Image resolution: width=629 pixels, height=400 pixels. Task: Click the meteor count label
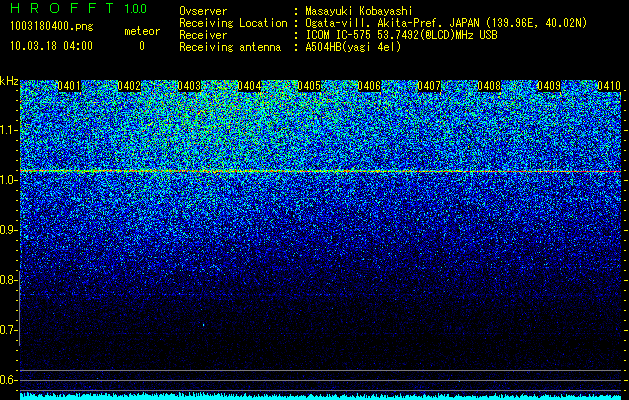pos(142,31)
